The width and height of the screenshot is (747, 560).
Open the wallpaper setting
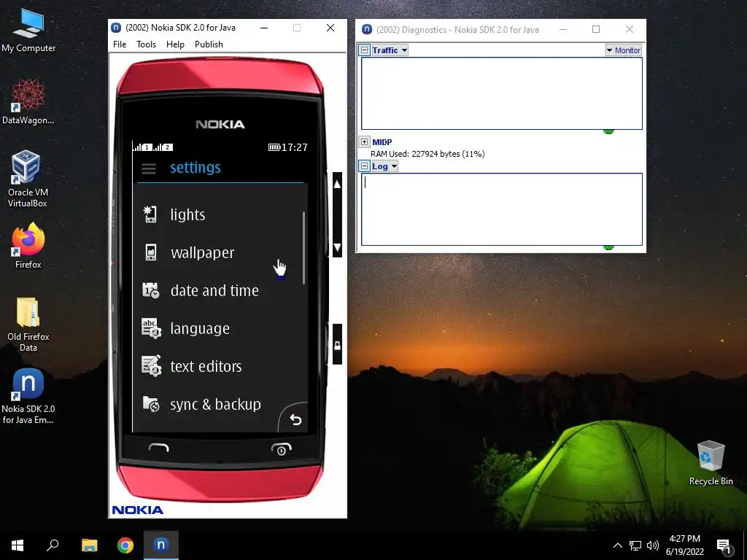219,252
